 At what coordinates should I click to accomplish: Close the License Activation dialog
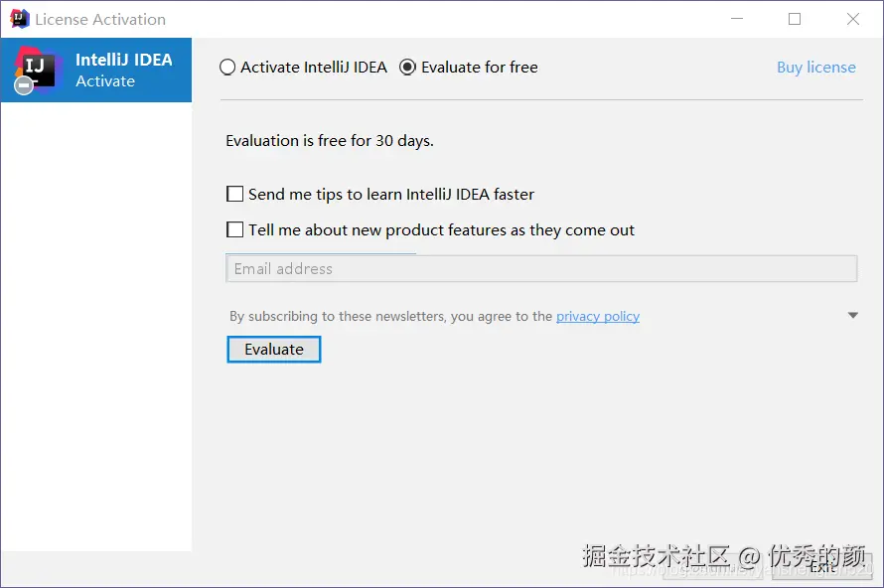click(853, 19)
